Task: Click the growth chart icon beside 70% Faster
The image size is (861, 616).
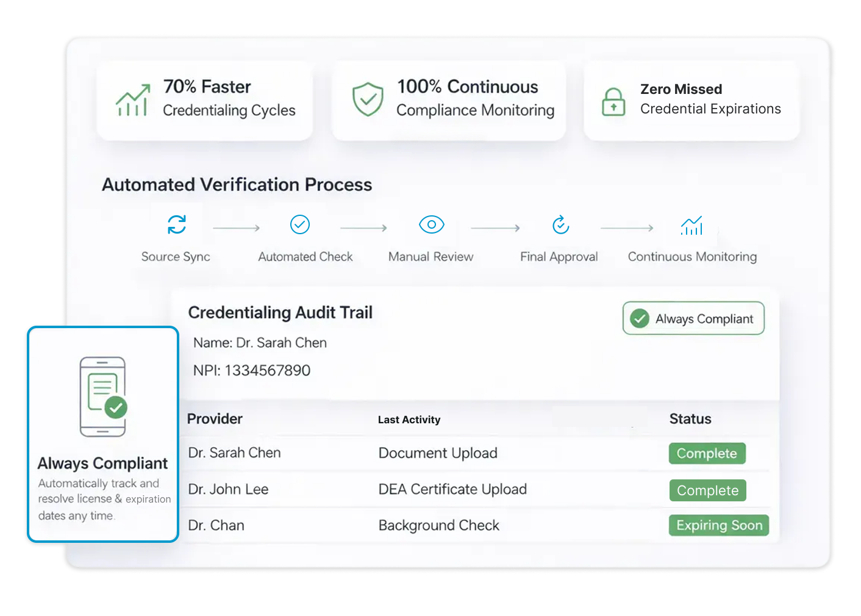Action: tap(133, 101)
